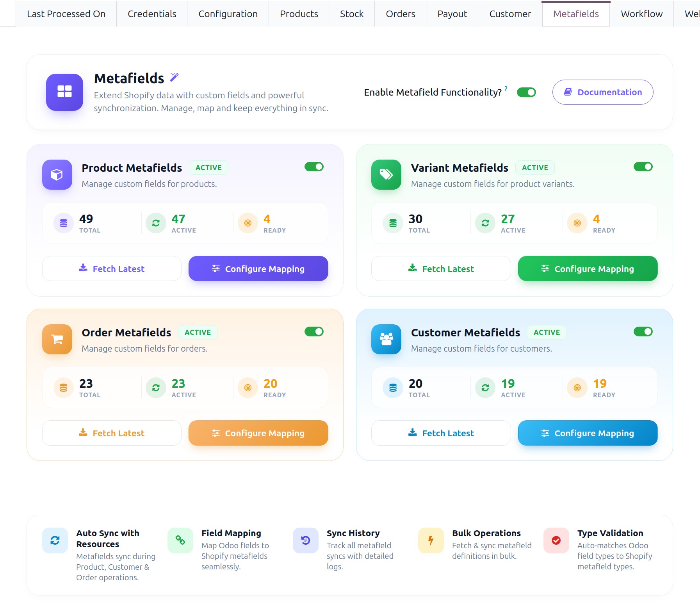Fetch Latest order metafields
700x608 pixels.
click(x=112, y=433)
